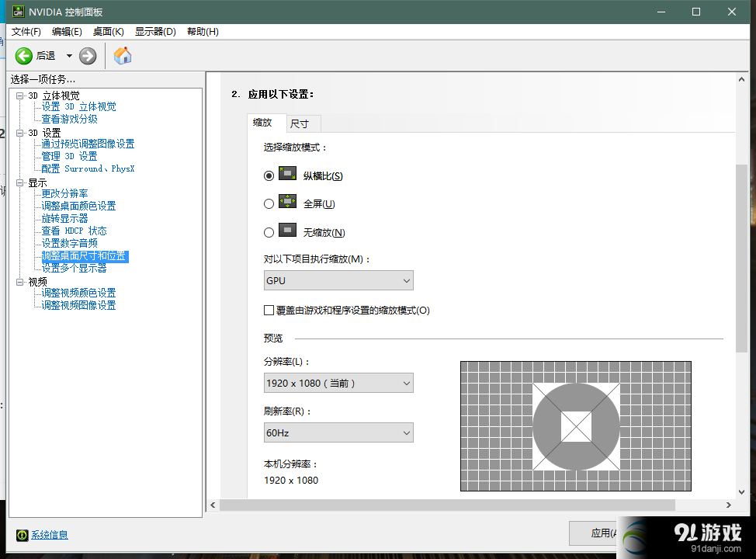Click the vertical scrollbar thumb
The height and width of the screenshot is (559, 756).
click(x=741, y=258)
